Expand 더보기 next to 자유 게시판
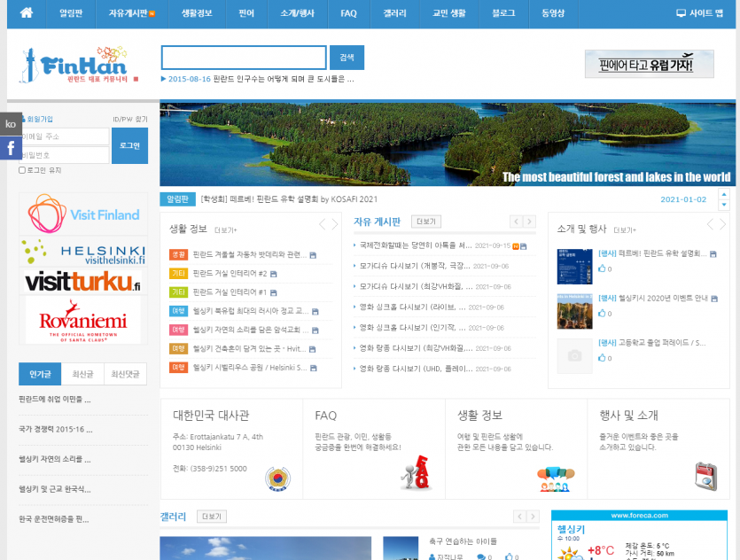 pyautogui.click(x=426, y=222)
